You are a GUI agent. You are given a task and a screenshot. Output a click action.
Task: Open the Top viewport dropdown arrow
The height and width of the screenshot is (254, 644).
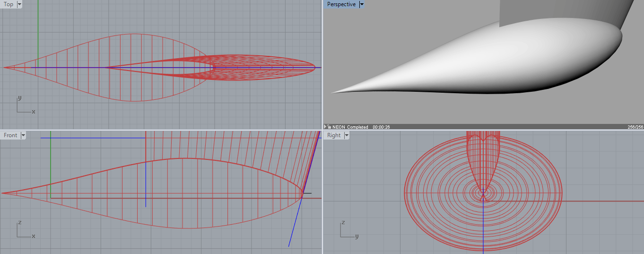[x=19, y=4]
